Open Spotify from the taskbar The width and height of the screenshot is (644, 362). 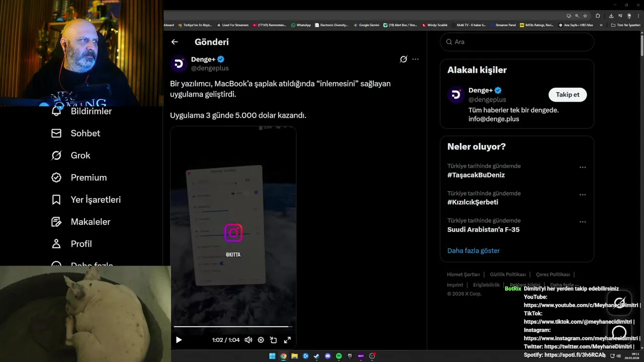[x=339, y=356]
